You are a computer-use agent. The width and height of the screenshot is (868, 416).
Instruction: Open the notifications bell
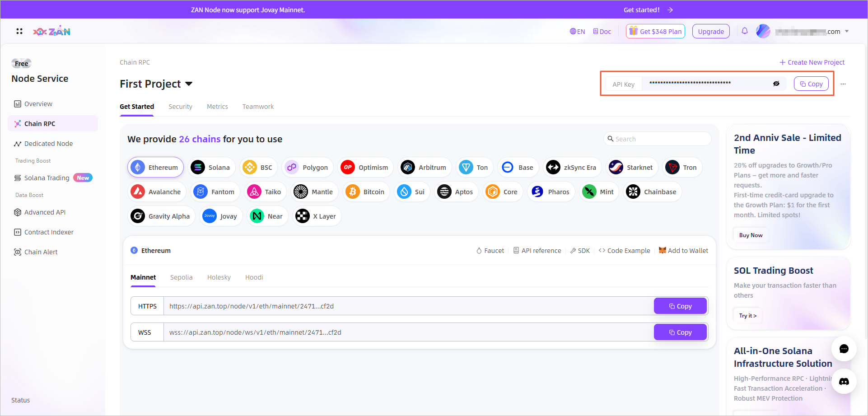click(x=745, y=31)
